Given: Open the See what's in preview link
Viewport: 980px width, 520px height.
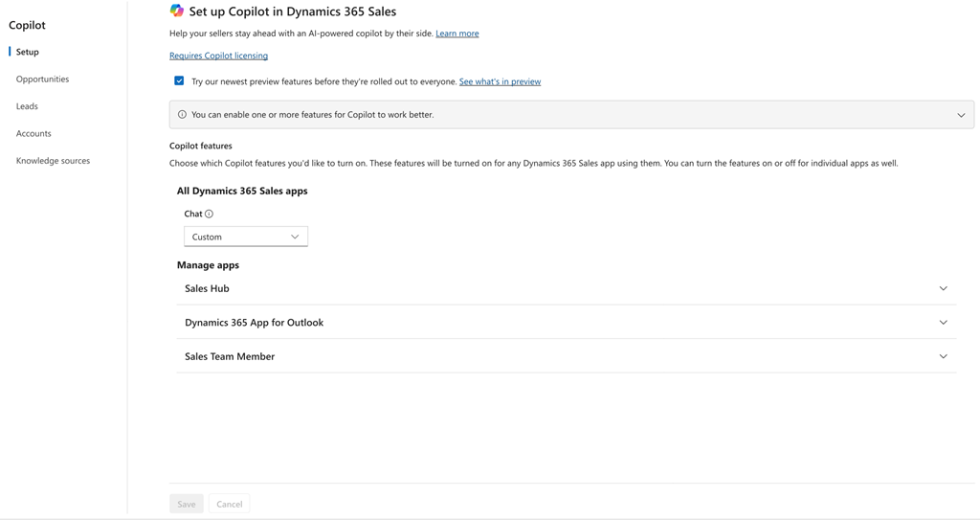Looking at the screenshot, I should pos(500,81).
